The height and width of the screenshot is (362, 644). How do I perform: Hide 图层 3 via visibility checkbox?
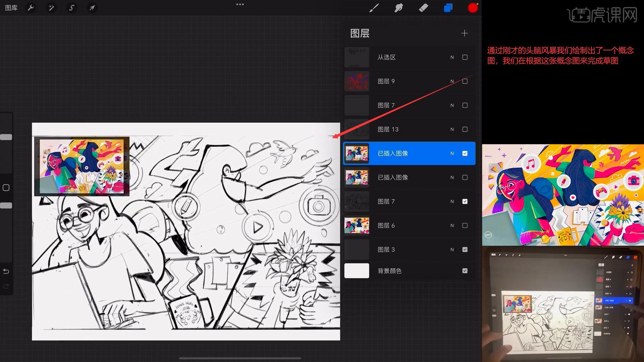point(465,249)
